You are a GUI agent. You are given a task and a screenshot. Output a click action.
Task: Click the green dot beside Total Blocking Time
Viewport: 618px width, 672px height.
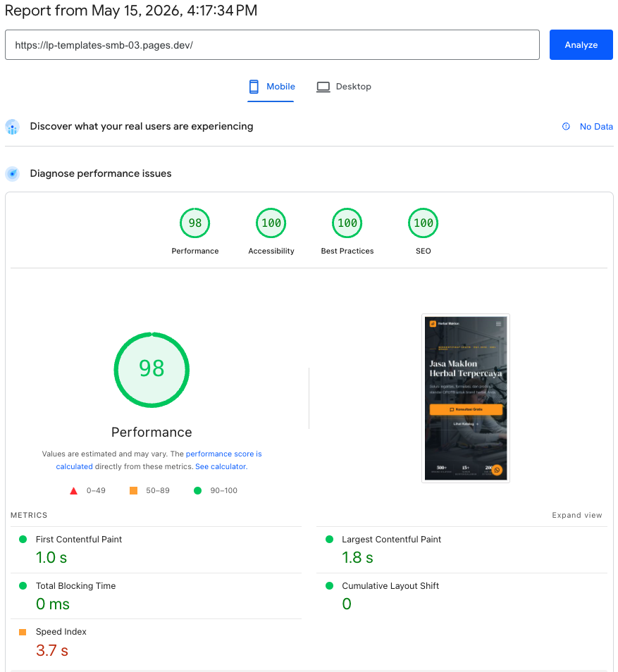click(x=23, y=585)
